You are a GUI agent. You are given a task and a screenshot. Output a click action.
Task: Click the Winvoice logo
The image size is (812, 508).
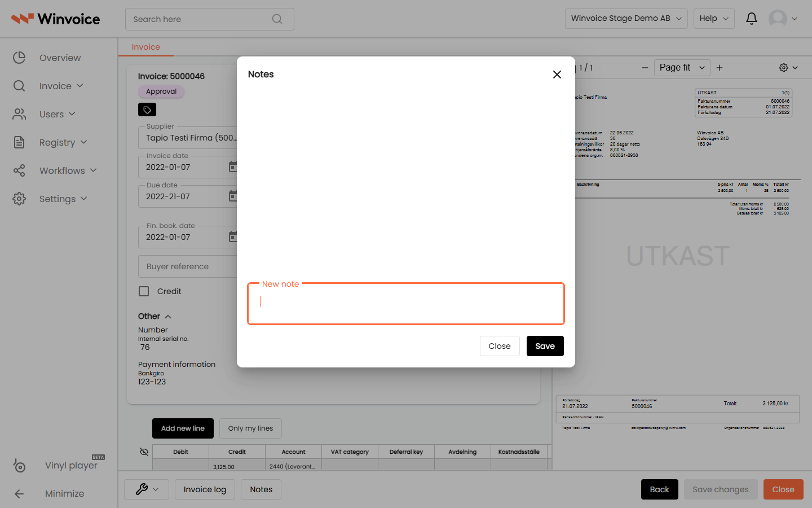click(x=55, y=19)
